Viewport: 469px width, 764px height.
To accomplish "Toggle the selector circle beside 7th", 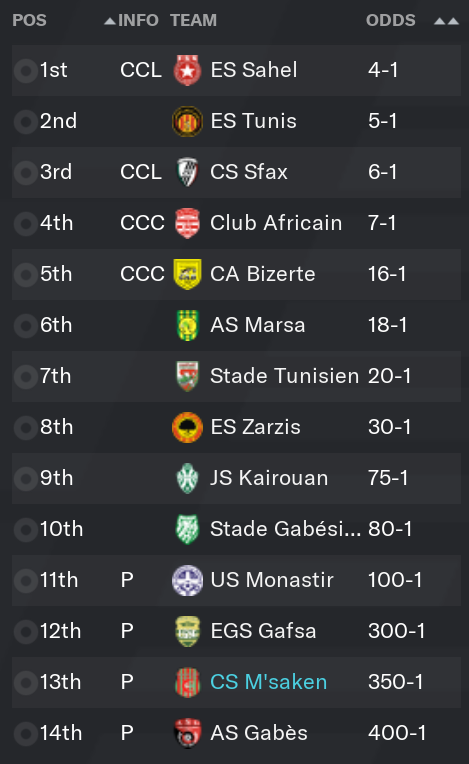I will click(25, 377).
